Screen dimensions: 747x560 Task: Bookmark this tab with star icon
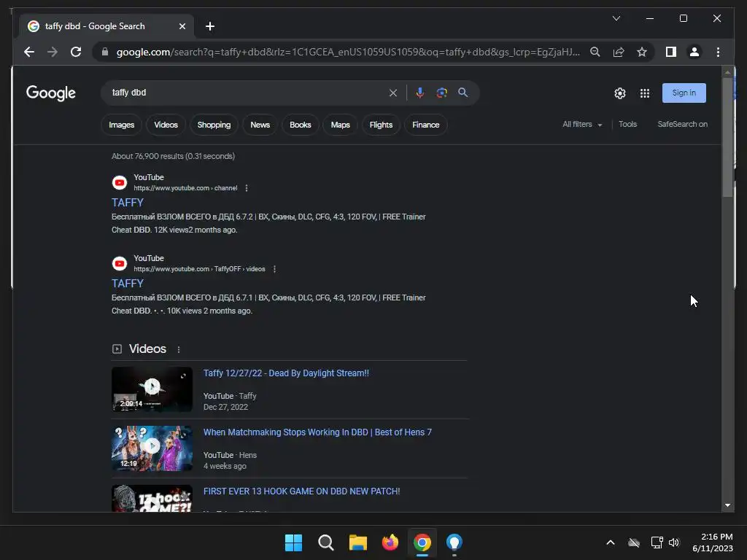(x=642, y=52)
